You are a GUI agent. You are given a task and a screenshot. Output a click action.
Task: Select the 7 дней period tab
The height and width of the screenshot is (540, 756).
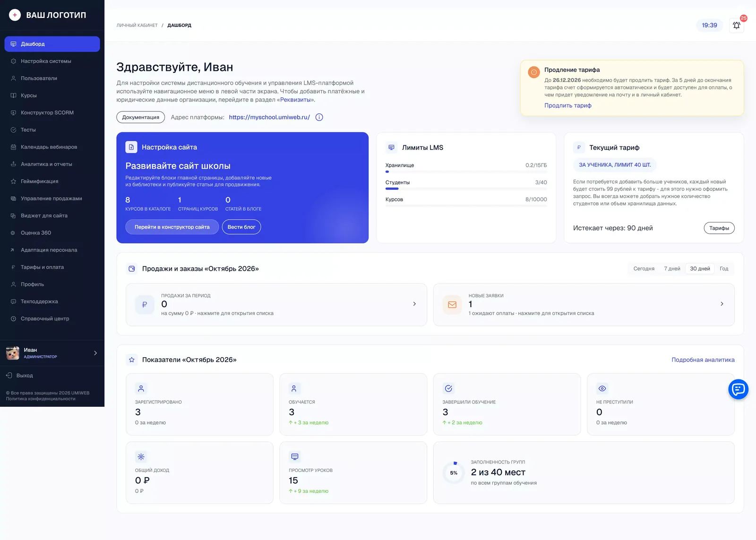click(672, 269)
